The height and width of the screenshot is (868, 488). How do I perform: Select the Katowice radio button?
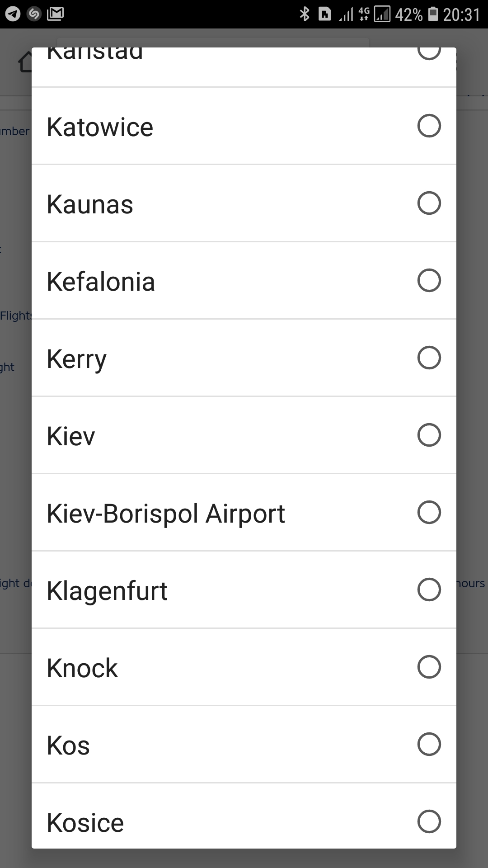429,126
